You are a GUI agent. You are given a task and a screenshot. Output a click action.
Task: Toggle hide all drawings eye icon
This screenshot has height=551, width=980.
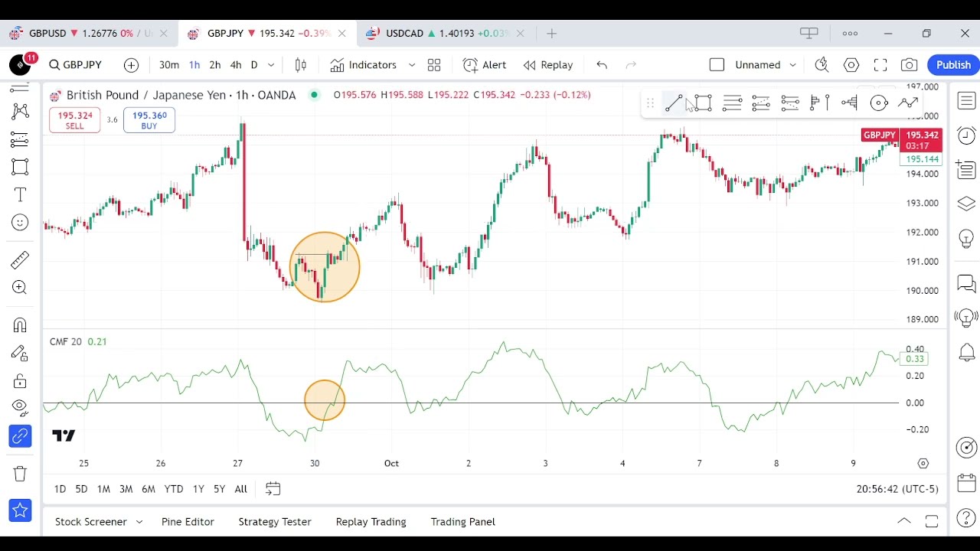[20, 407]
